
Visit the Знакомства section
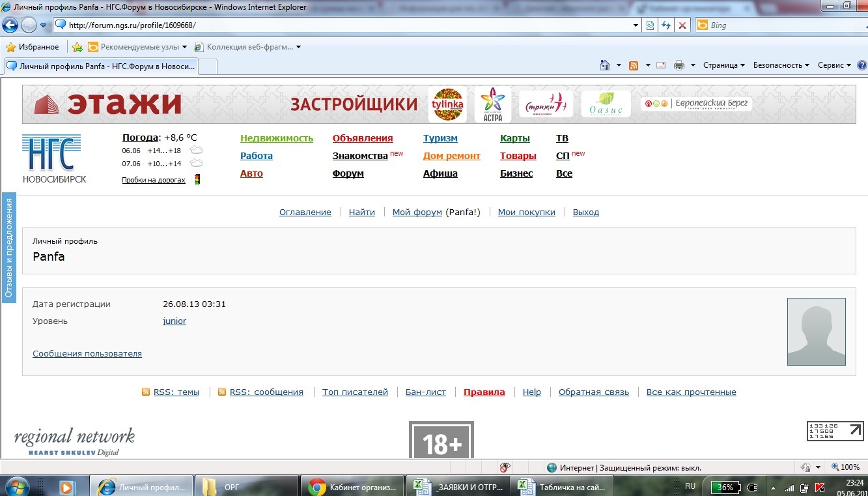360,156
